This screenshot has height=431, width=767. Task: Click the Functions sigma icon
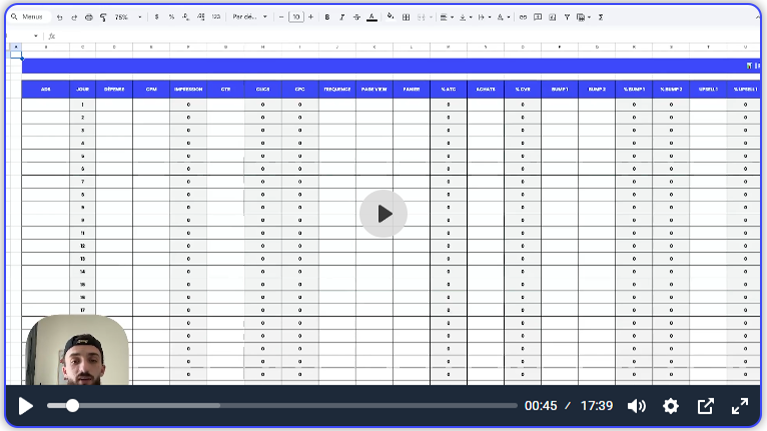tap(600, 17)
